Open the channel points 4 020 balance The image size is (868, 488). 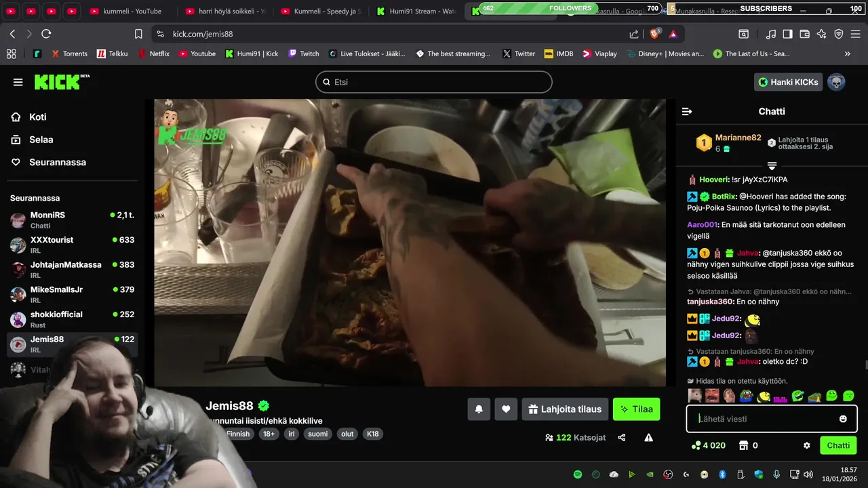708,445
